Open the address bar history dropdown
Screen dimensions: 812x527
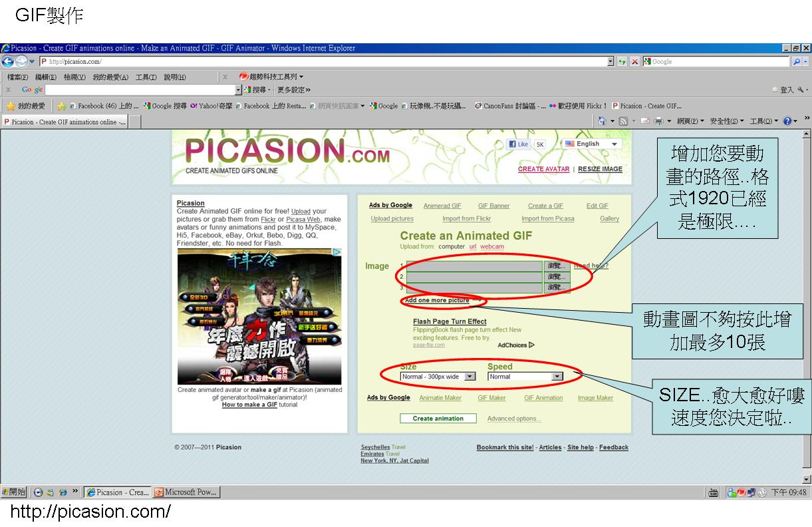610,61
